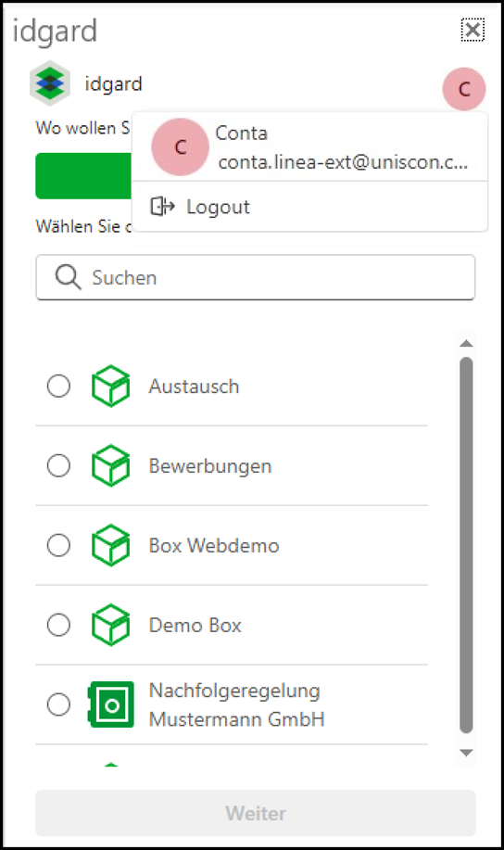This screenshot has height=850, width=504.
Task: Select the Austausch radio button
Action: point(58,386)
